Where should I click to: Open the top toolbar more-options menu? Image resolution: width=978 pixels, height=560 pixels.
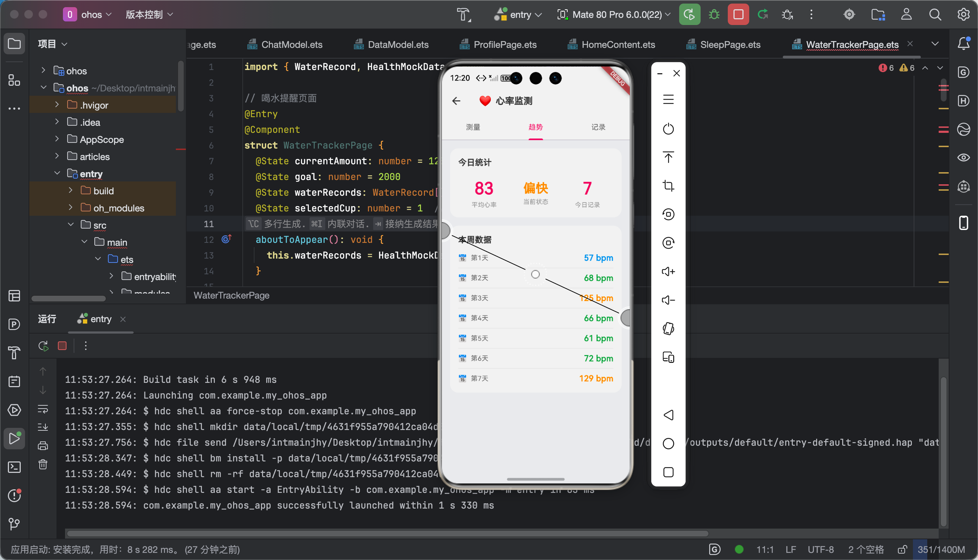tap(811, 15)
